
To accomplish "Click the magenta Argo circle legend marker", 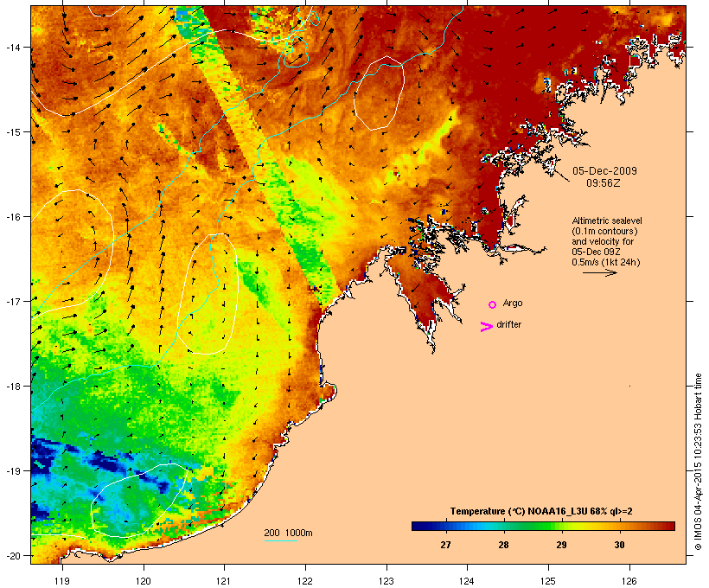I will click(493, 304).
